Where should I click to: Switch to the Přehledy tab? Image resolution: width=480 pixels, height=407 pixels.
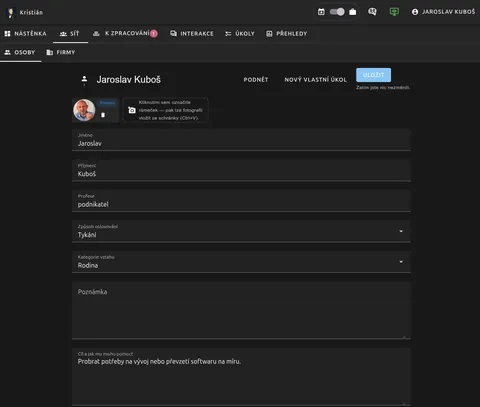pyautogui.click(x=287, y=34)
